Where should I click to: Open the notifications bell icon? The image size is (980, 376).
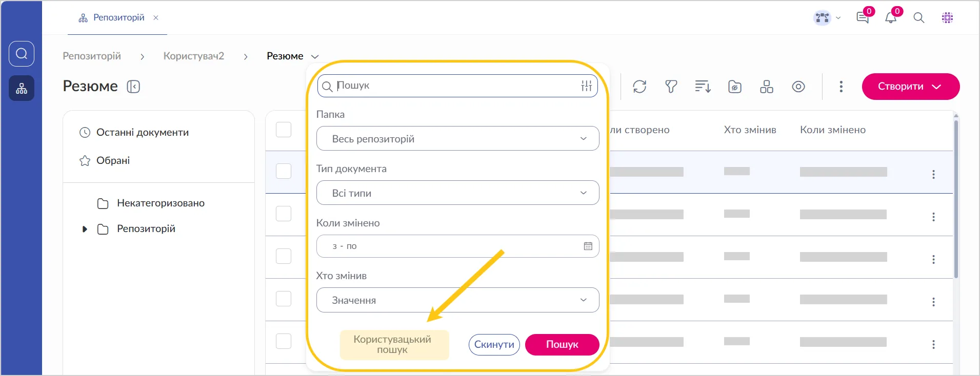tap(891, 18)
